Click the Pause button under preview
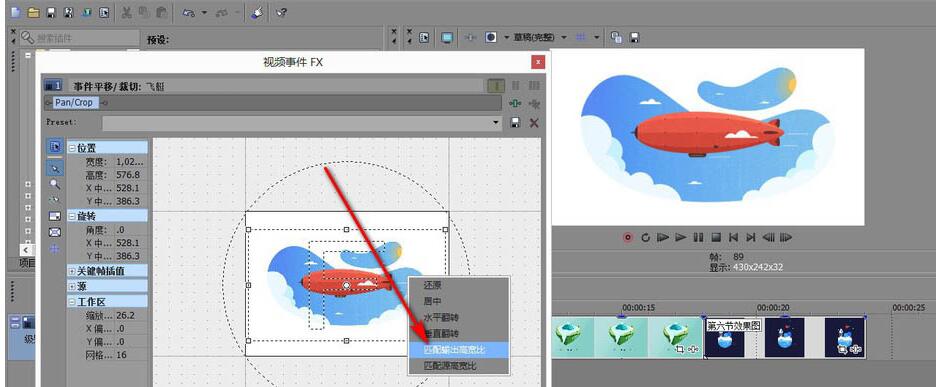936x387 pixels. (x=698, y=238)
